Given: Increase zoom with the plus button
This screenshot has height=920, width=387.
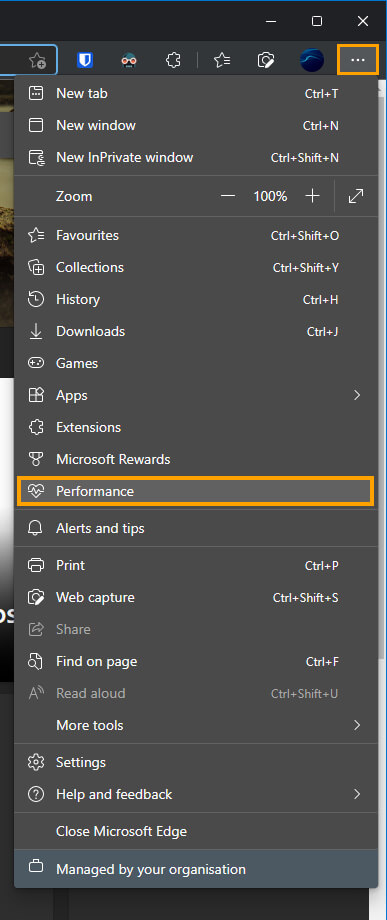Looking at the screenshot, I should click(313, 196).
